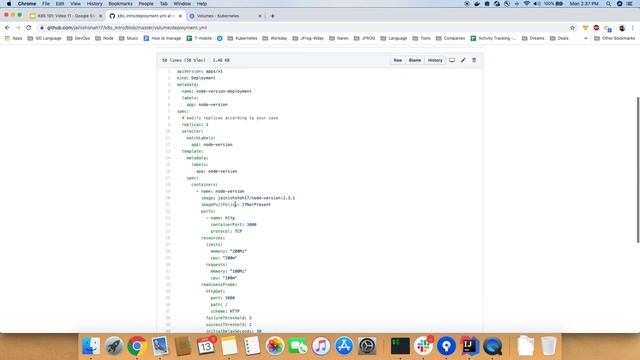Image resolution: width=640 pixels, height=360 pixels.
Task: Open Slack from the dock
Action: [x=423, y=346]
